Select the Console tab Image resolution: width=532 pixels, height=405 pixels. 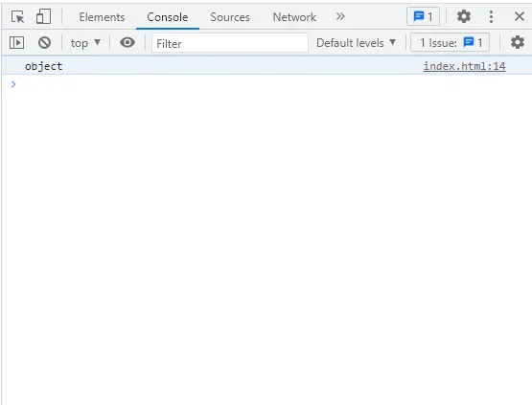(x=167, y=17)
